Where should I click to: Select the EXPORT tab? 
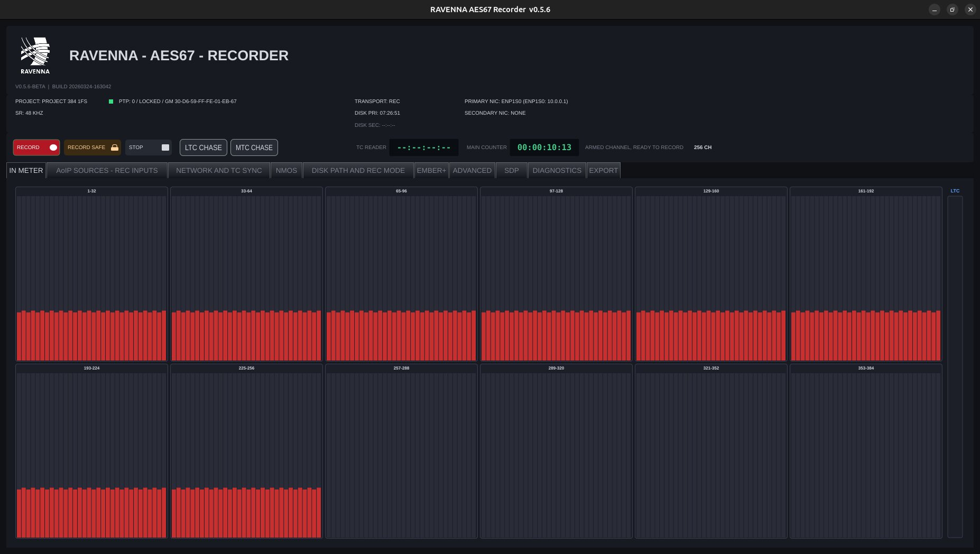(x=603, y=170)
